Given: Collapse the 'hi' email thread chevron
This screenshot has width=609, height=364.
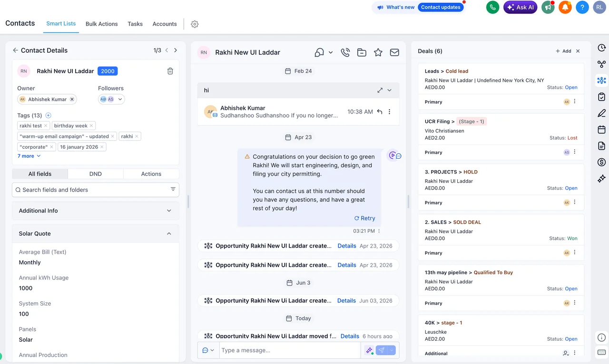Looking at the screenshot, I should coord(390,90).
